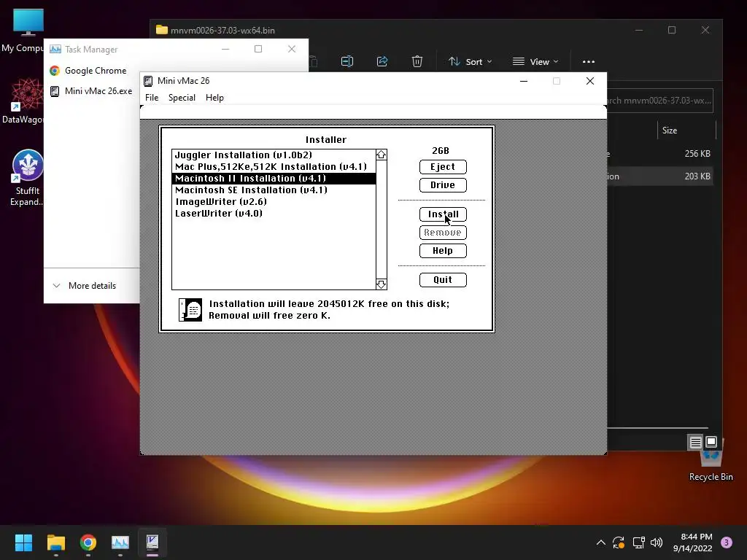The image size is (747, 560).
Task: Open File Explorer from the taskbar
Action: [55, 542]
